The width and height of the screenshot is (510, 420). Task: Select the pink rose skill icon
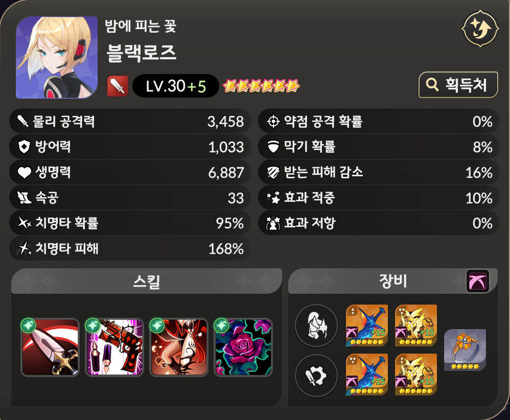coord(243,347)
